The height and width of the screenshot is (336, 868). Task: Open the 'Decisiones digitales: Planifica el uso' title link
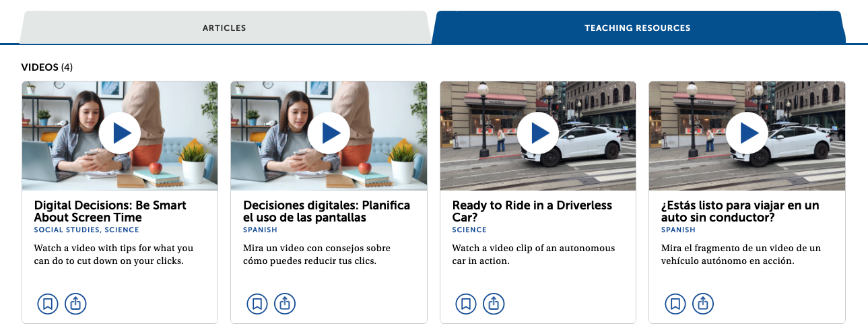pos(326,211)
